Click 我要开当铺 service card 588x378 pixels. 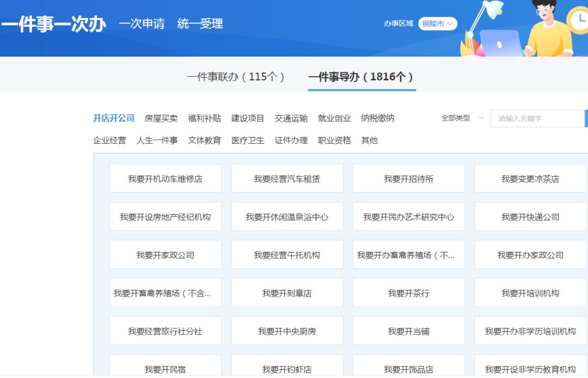pos(409,331)
